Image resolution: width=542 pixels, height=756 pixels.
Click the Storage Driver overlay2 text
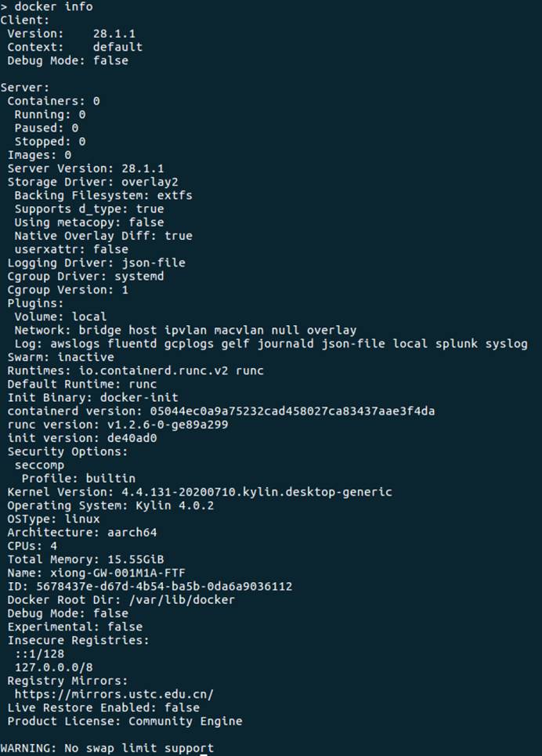pos(150,183)
